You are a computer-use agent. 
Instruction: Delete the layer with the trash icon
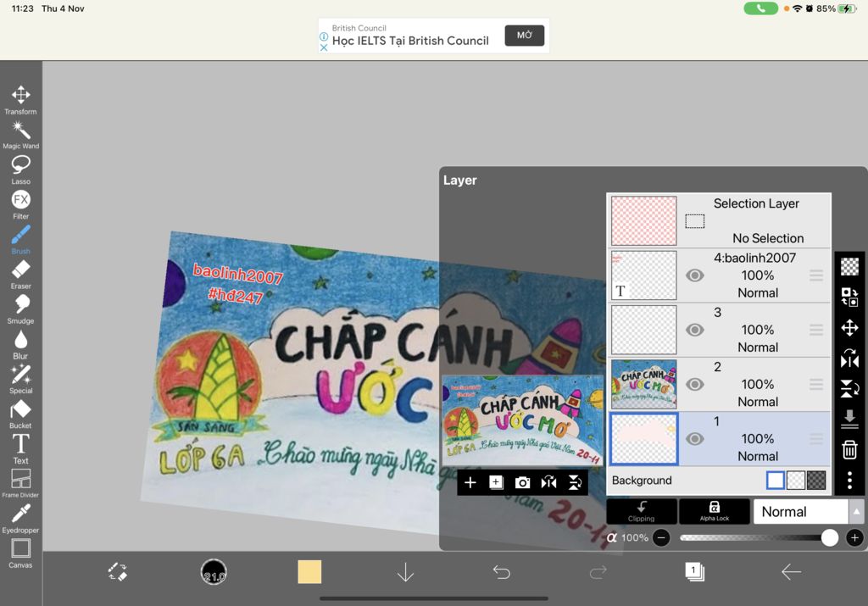[x=849, y=449]
